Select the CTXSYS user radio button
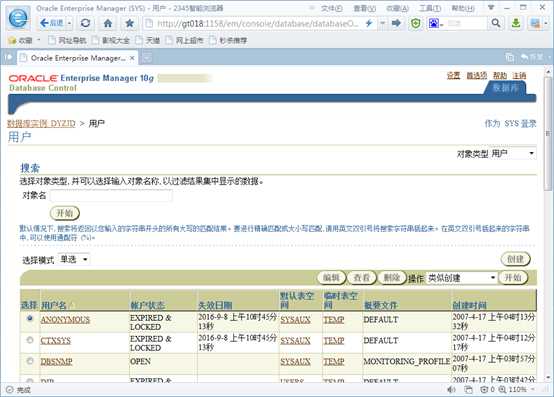This screenshot has width=554, height=397. (30, 340)
